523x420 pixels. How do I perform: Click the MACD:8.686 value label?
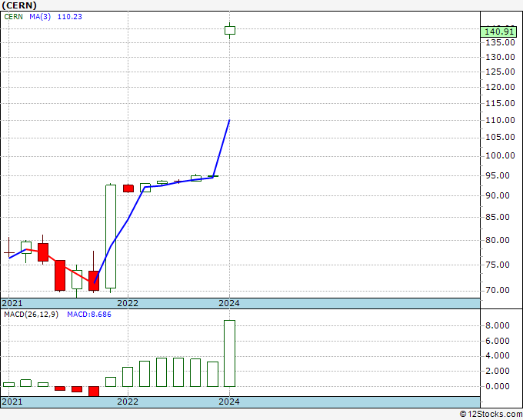tap(89, 315)
